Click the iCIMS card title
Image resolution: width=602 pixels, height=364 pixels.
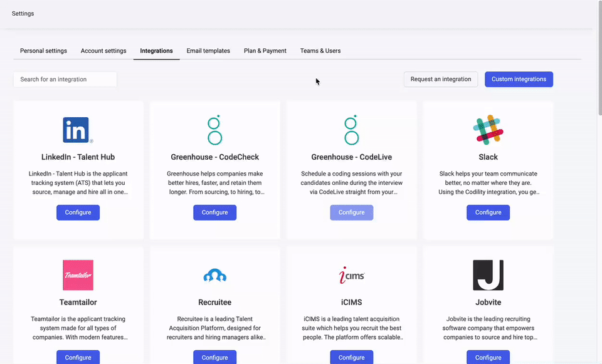(x=351, y=302)
